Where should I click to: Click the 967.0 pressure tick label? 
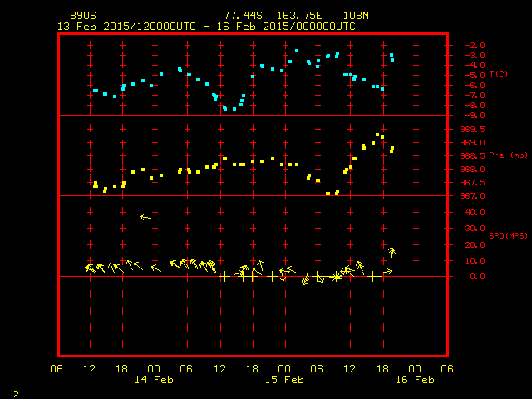[x=473, y=196]
